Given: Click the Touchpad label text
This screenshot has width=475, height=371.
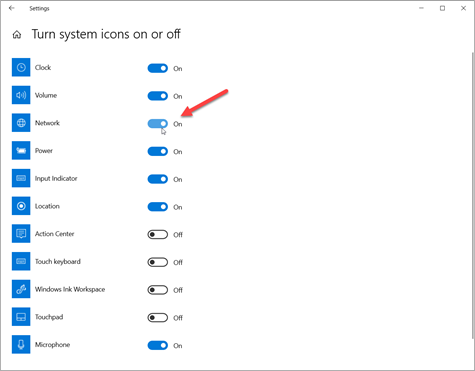Looking at the screenshot, I should [x=49, y=317].
